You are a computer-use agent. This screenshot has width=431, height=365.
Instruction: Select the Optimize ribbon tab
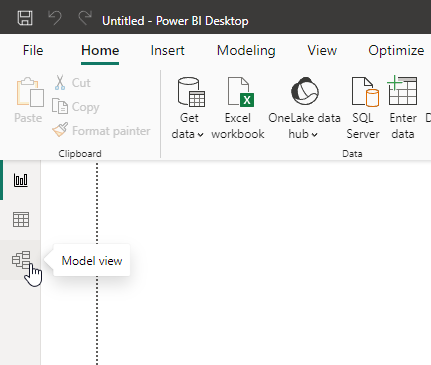tap(396, 51)
